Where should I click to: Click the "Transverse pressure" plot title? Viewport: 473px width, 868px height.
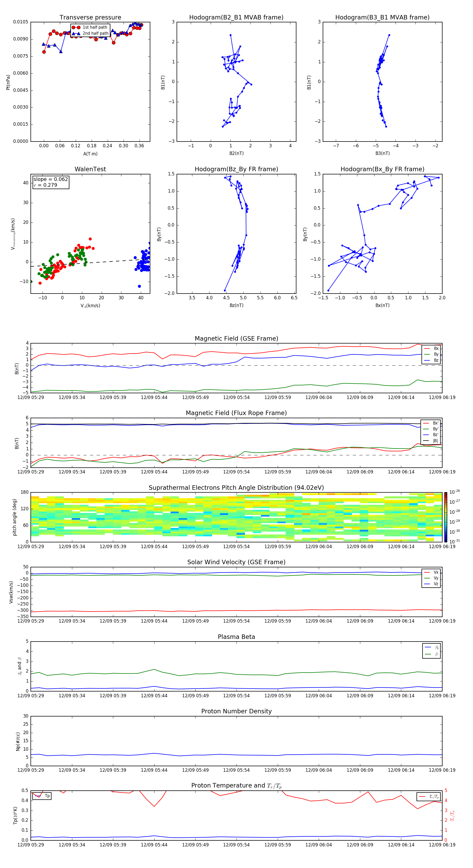click(90, 17)
